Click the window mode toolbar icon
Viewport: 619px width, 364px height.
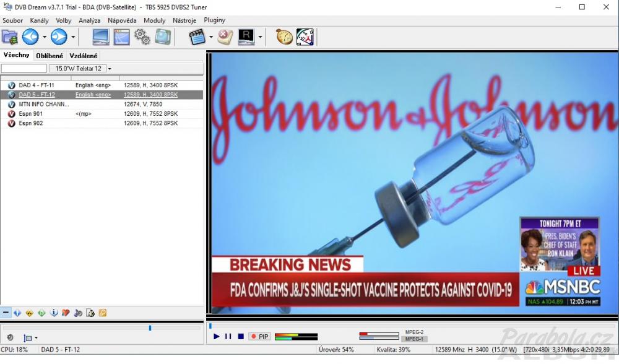point(121,37)
